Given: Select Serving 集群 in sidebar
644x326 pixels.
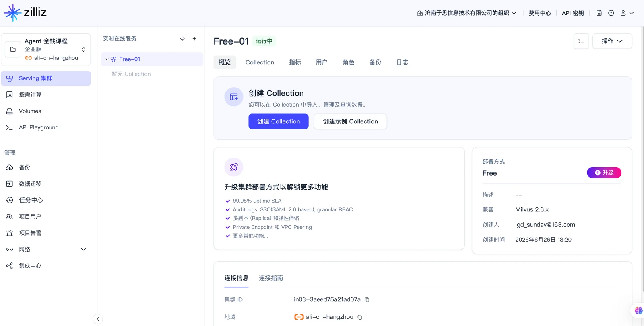Looking at the screenshot, I should (x=46, y=78).
